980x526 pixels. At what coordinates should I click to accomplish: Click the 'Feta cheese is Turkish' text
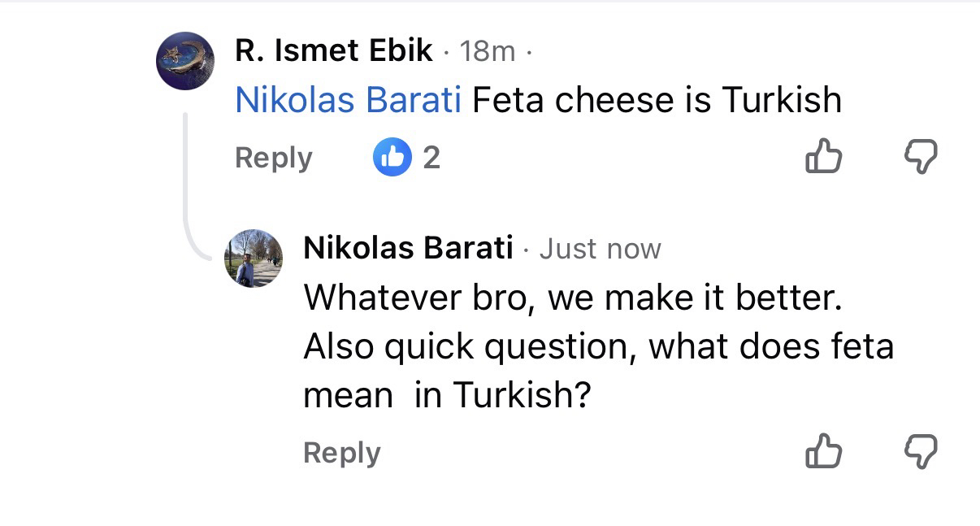click(x=657, y=100)
